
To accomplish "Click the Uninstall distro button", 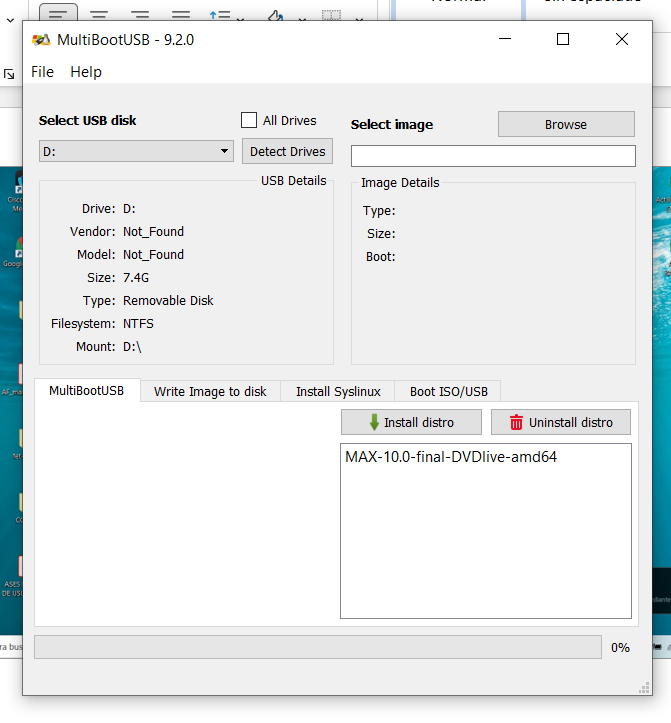I will pyautogui.click(x=561, y=422).
